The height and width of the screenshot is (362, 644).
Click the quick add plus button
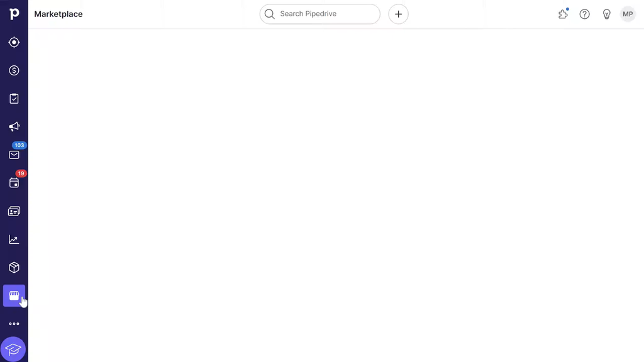(398, 14)
